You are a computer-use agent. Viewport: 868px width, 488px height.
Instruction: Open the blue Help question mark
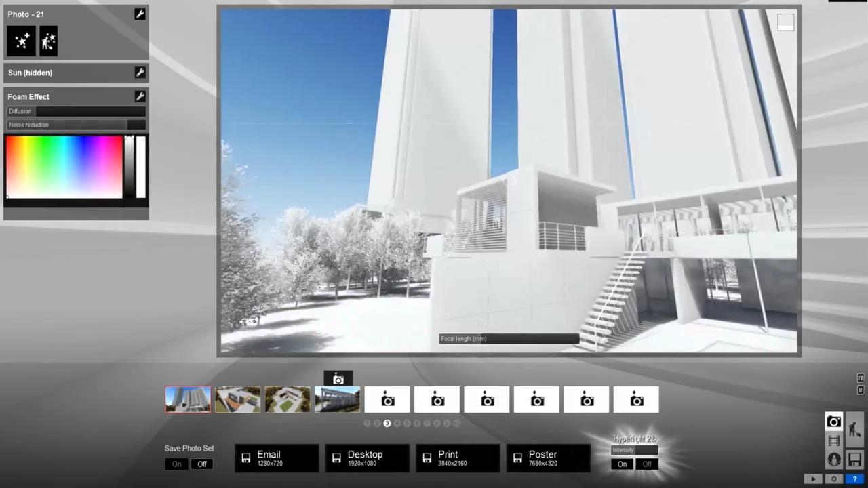(x=854, y=479)
